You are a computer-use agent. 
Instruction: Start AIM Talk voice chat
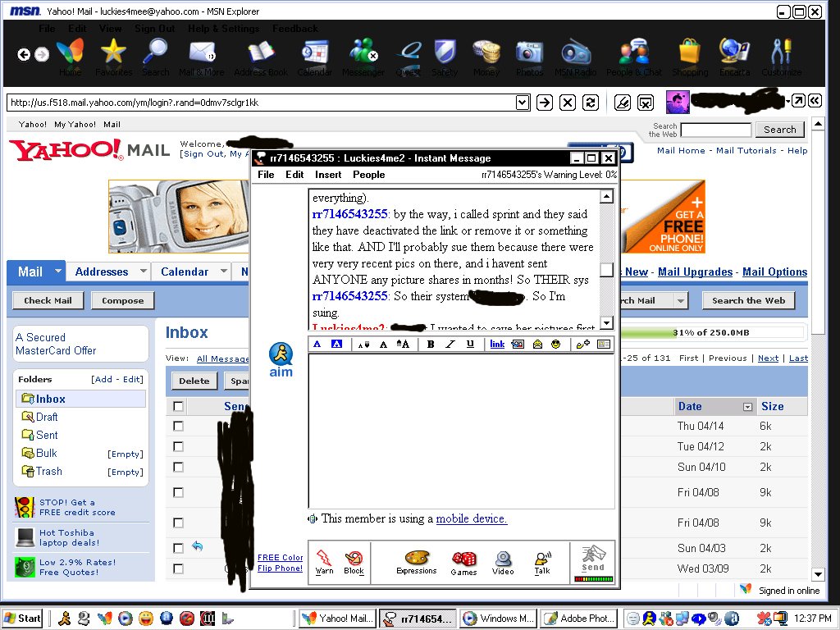[x=542, y=563]
